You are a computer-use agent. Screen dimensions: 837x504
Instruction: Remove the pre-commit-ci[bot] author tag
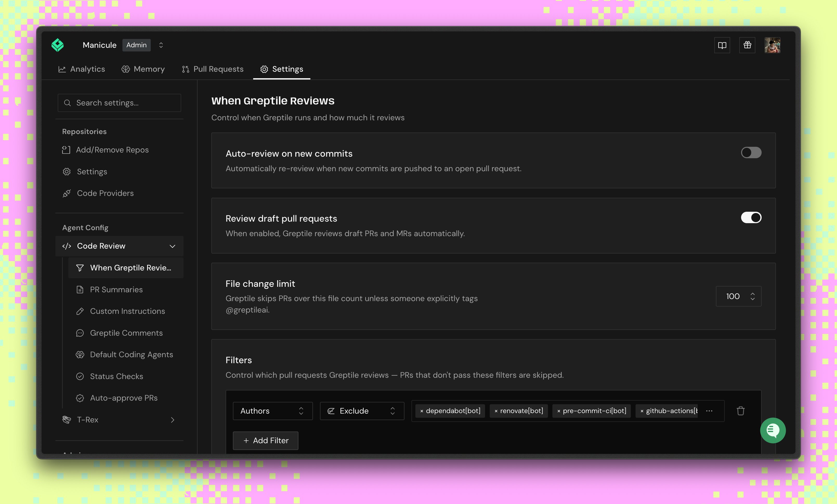click(x=558, y=411)
